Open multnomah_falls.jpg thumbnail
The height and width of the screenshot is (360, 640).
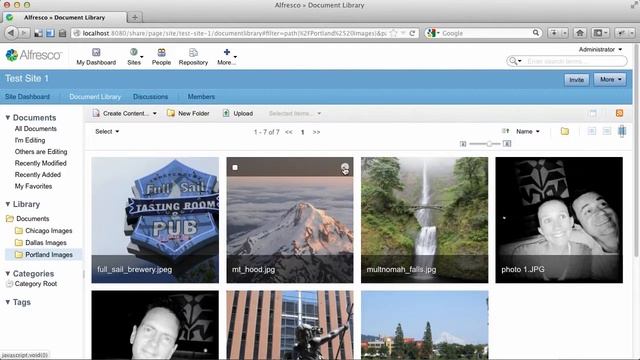click(424, 220)
